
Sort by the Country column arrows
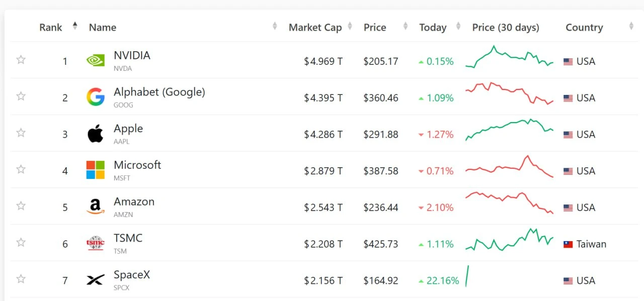pos(631,26)
